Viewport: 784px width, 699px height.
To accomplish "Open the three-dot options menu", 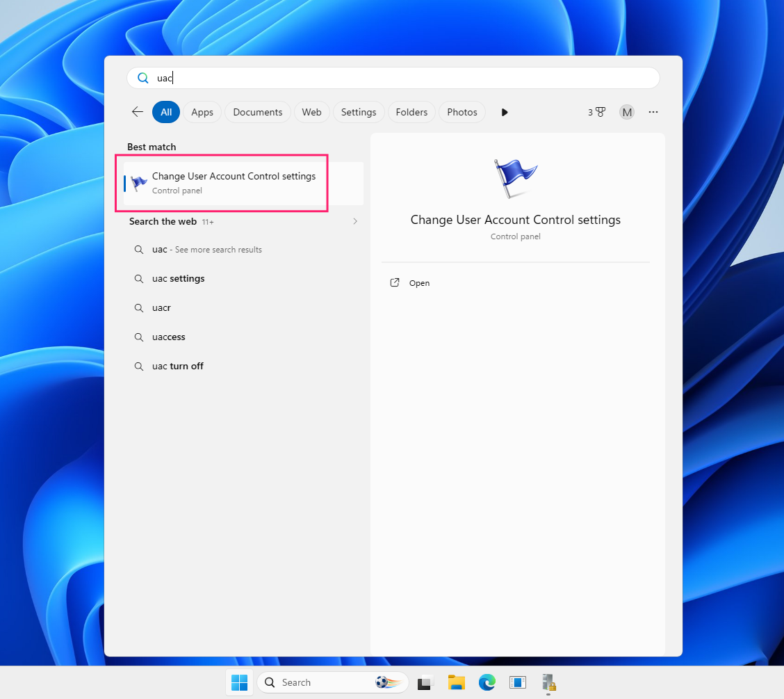I will 653,112.
